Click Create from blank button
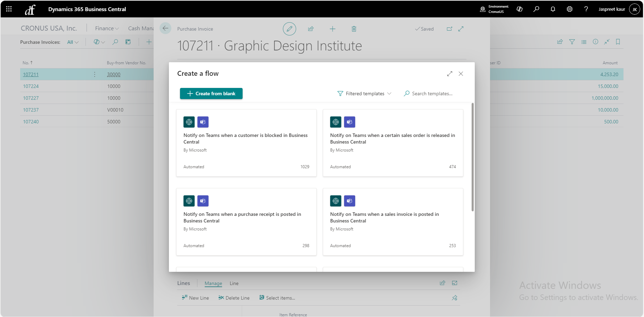Screen dimensions: 644x317 pyautogui.click(x=211, y=94)
